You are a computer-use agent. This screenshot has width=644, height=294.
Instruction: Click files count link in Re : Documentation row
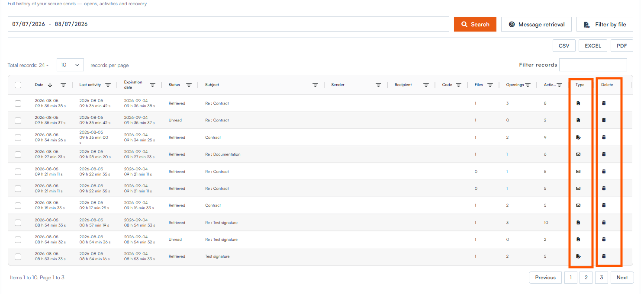475,154
